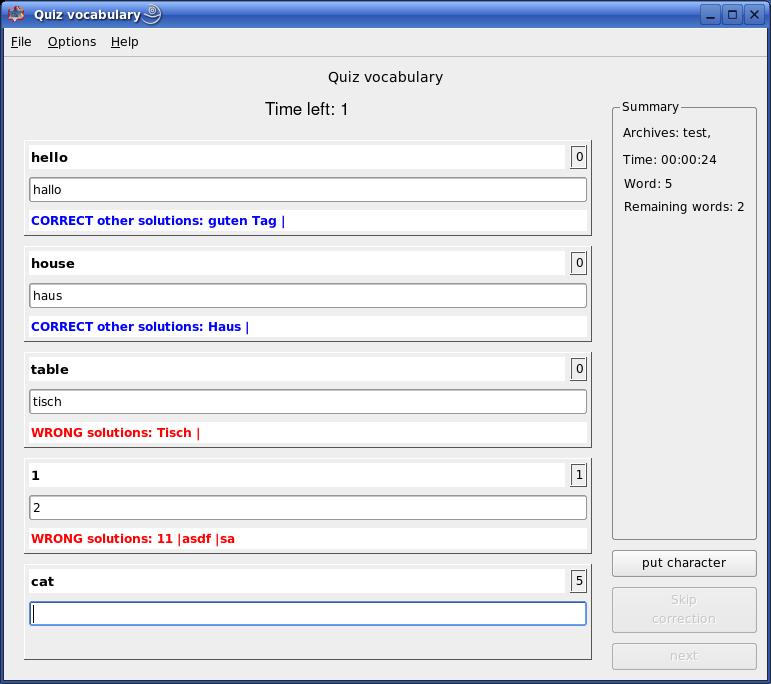Click the 'put character' button
Screen dimensions: 771x684
684,563
